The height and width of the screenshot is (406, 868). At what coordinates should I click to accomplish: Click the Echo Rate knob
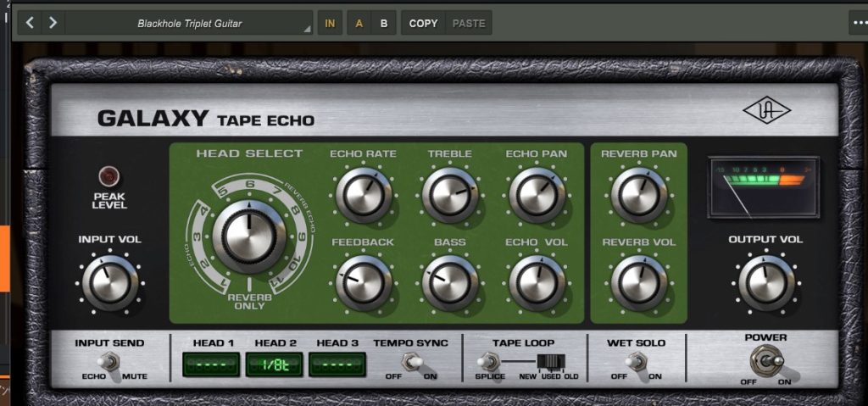364,194
